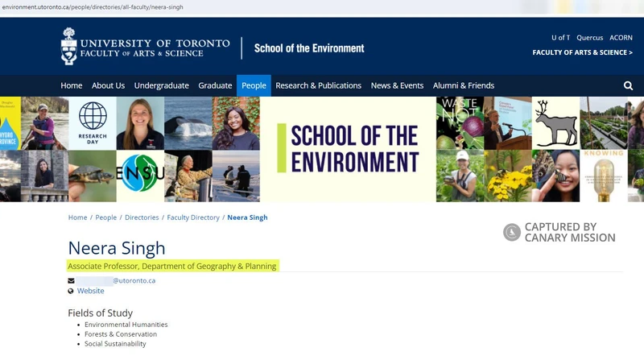The height and width of the screenshot is (356, 644).
Task: Click the turtle photo tile
Action: [93, 176]
